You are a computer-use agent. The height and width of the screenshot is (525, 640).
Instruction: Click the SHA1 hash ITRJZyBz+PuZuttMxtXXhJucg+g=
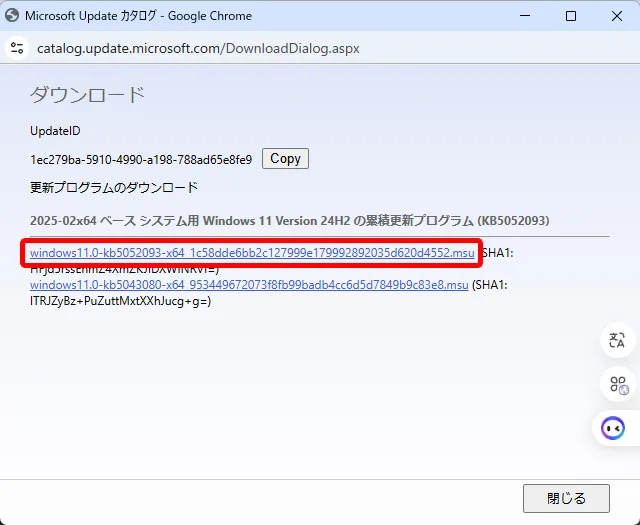point(120,301)
